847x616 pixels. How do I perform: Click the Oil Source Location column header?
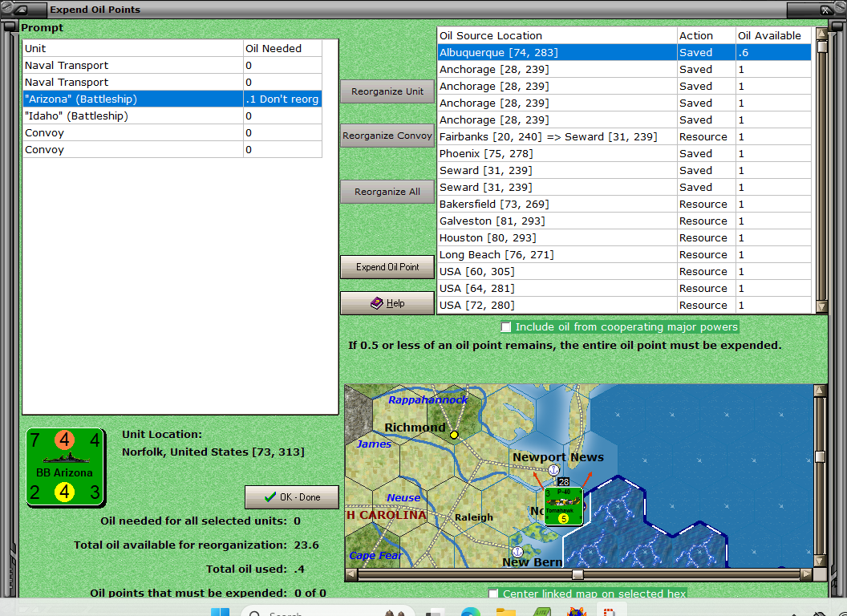pyautogui.click(x=557, y=35)
